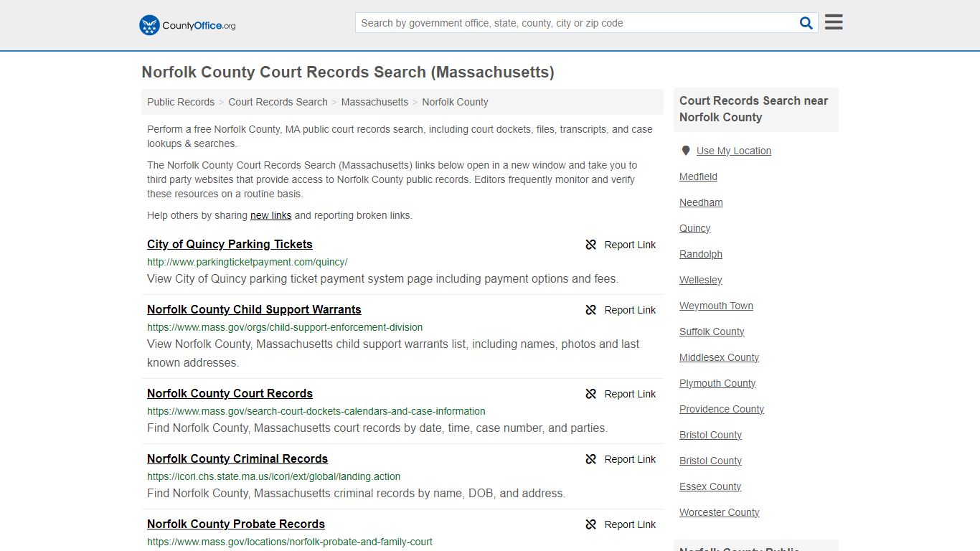
Task: Open Norfolk County Probate Records title
Action: coord(236,524)
